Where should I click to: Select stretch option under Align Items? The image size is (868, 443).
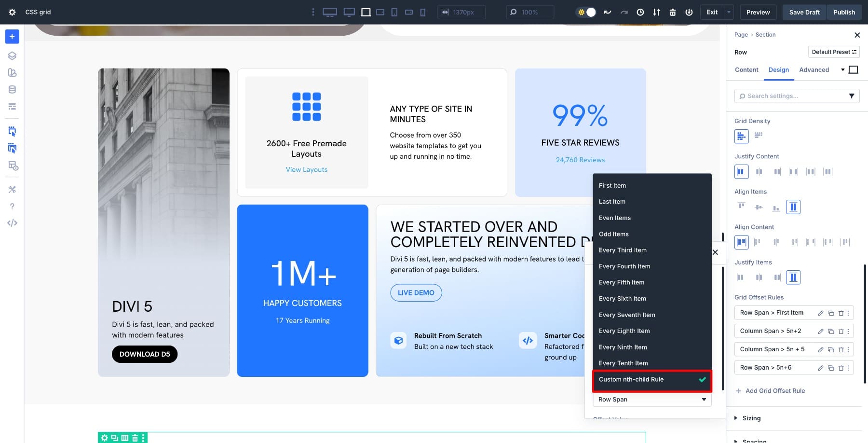[x=793, y=207]
